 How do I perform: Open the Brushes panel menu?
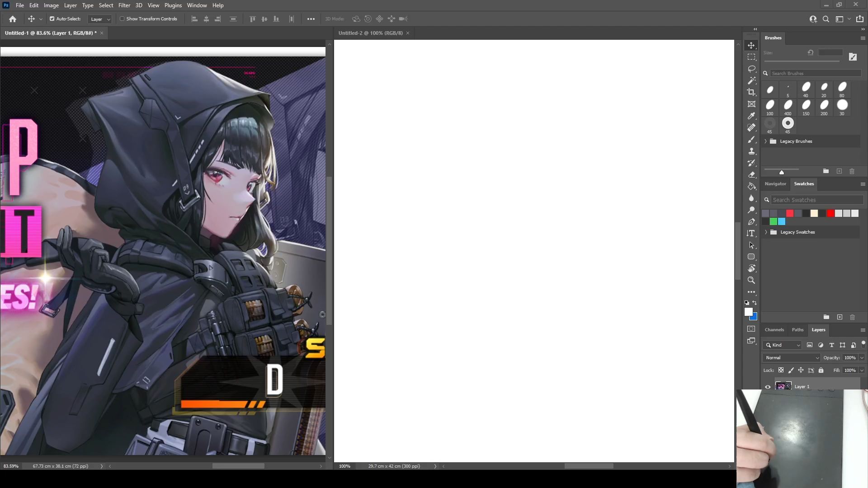click(x=863, y=38)
